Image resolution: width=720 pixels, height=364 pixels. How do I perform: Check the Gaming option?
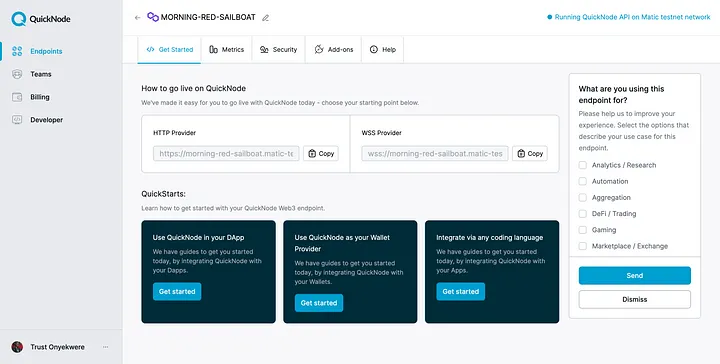(x=583, y=230)
